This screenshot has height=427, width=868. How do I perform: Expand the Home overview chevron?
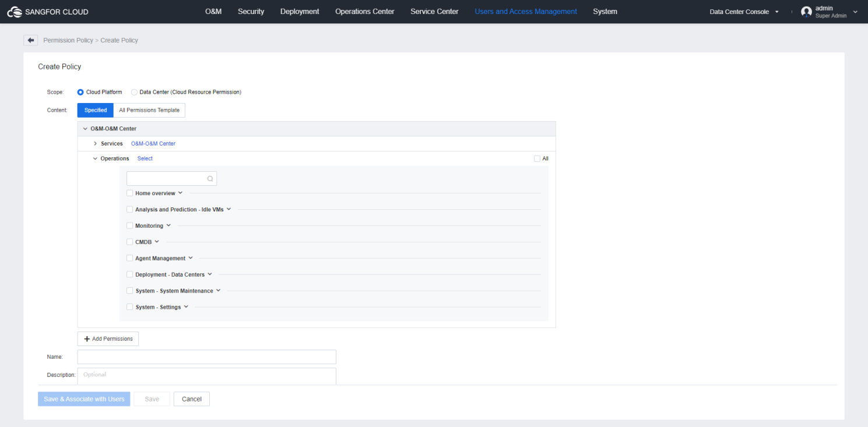pyautogui.click(x=180, y=193)
